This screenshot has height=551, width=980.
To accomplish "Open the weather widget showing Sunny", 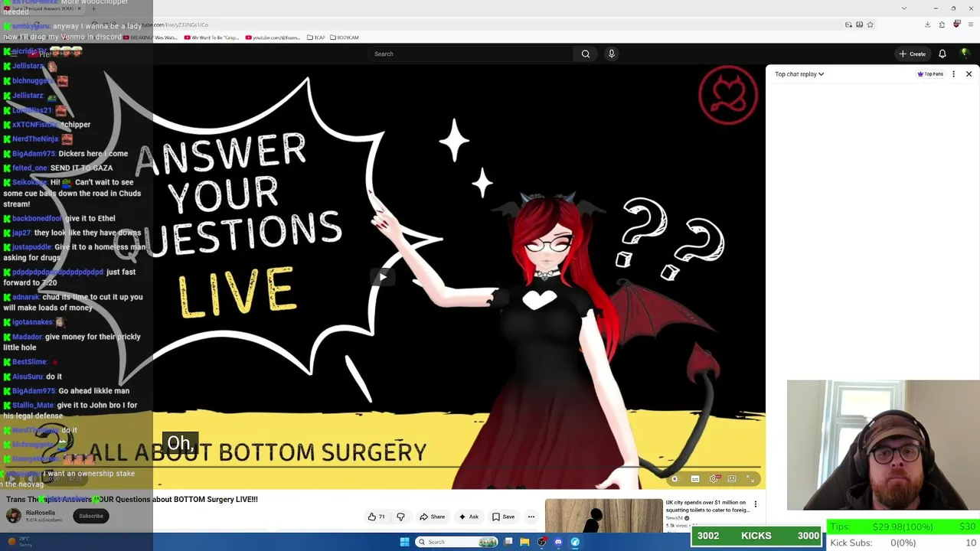I will click(x=18, y=541).
